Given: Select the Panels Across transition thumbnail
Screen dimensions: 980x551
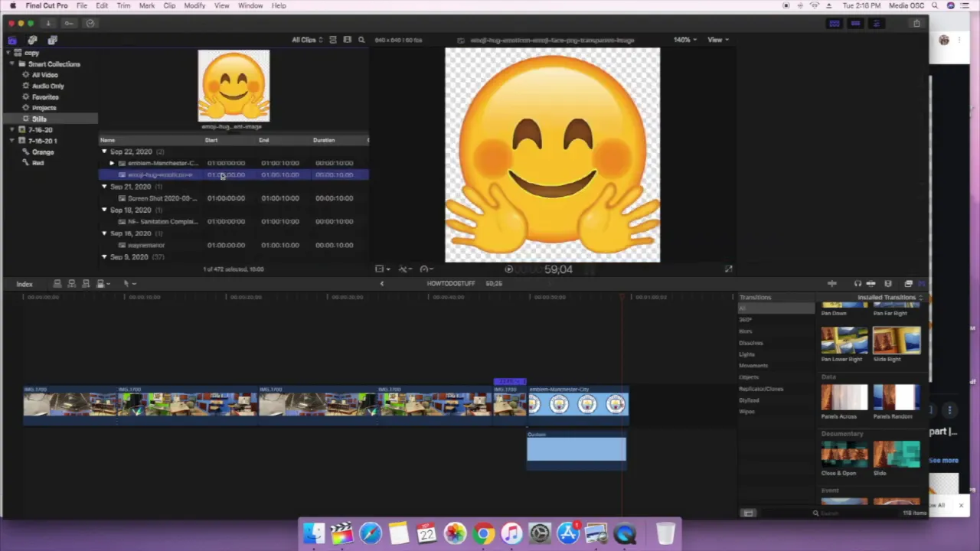Looking at the screenshot, I should [844, 398].
